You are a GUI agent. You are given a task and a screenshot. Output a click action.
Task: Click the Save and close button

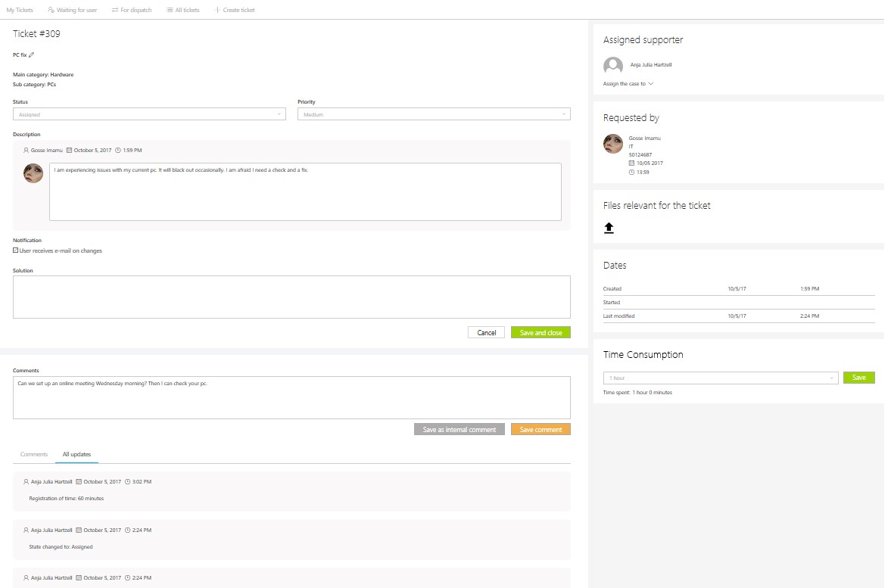click(x=541, y=332)
